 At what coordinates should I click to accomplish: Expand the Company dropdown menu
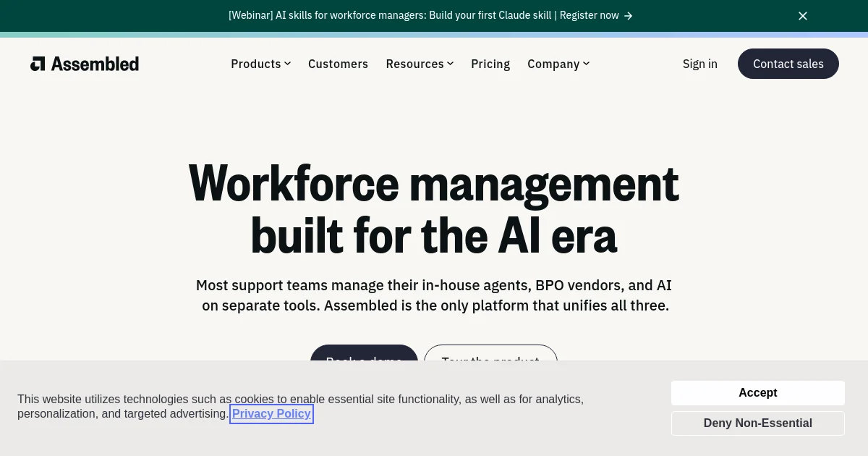coord(558,64)
